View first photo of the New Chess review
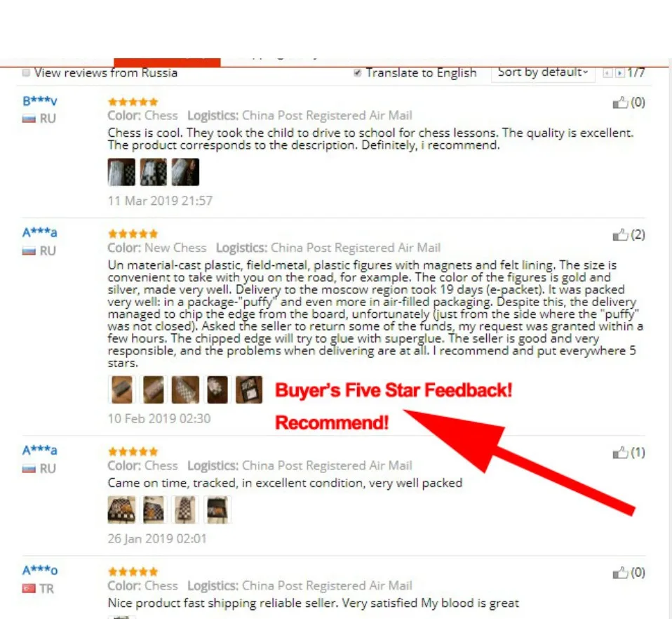Image resolution: width=672 pixels, height=619 pixels. coord(122,390)
